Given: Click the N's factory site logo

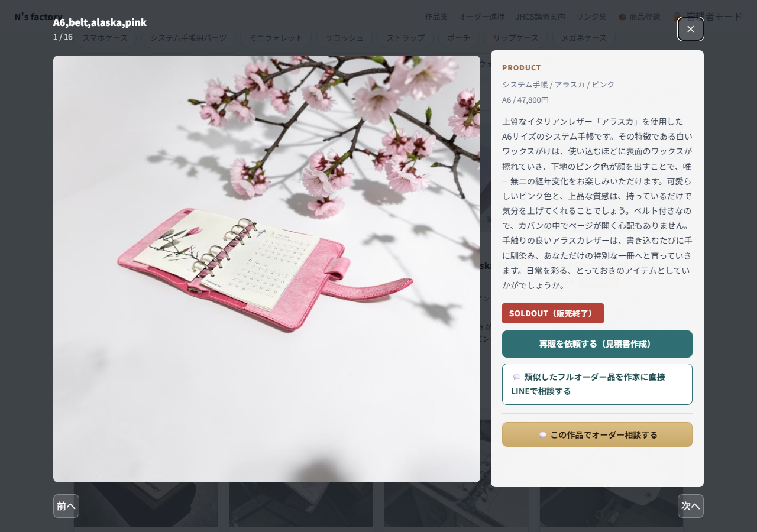Looking at the screenshot, I should 38,17.
